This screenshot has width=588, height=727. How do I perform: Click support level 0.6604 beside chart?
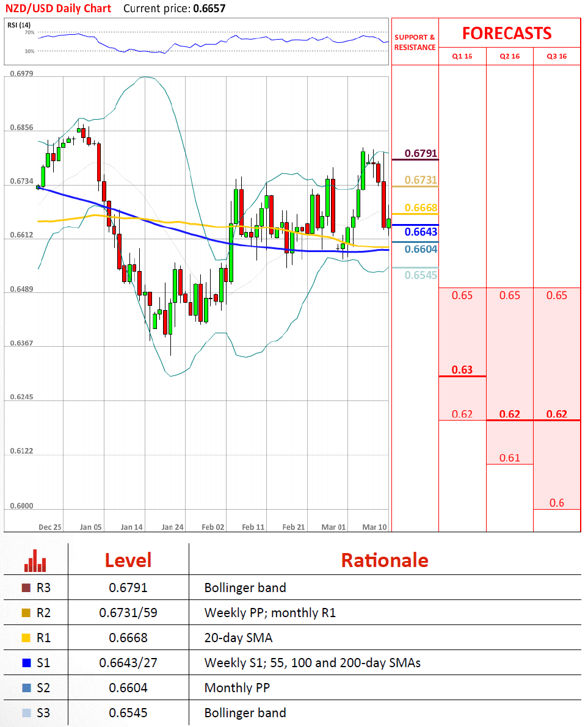(x=421, y=250)
